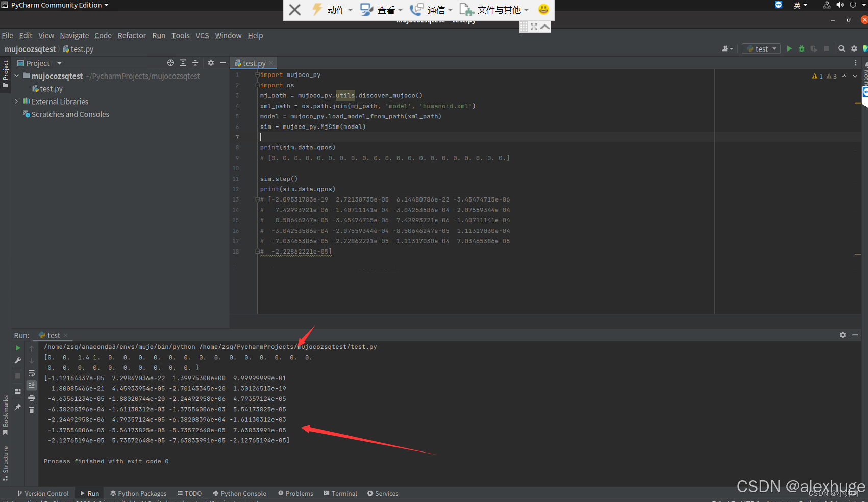Screen dimensions: 868x502
Task: Open the Terminal tool window
Action: (x=340, y=493)
